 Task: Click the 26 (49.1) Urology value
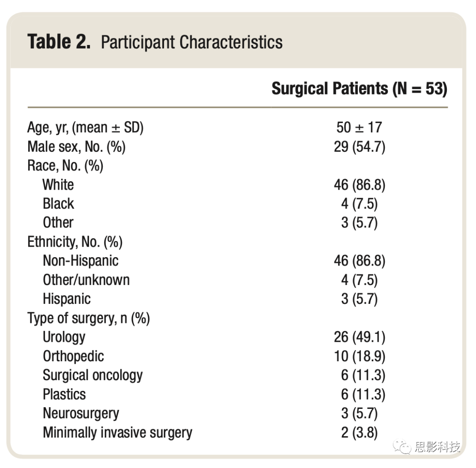point(360,337)
